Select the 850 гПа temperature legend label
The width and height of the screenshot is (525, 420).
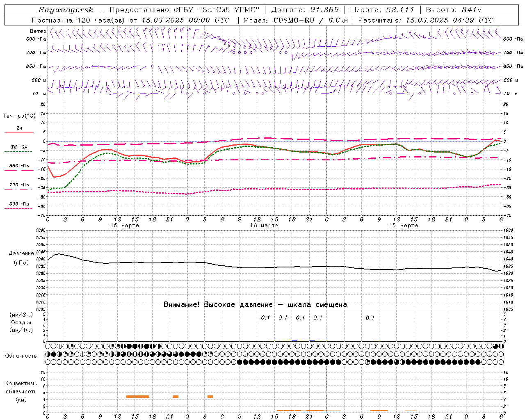pos(19,166)
